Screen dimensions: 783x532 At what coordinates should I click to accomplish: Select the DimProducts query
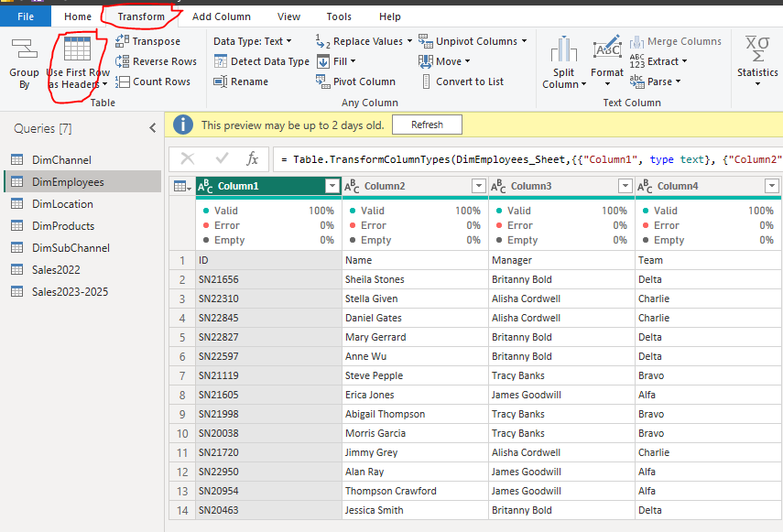pyautogui.click(x=82, y=225)
